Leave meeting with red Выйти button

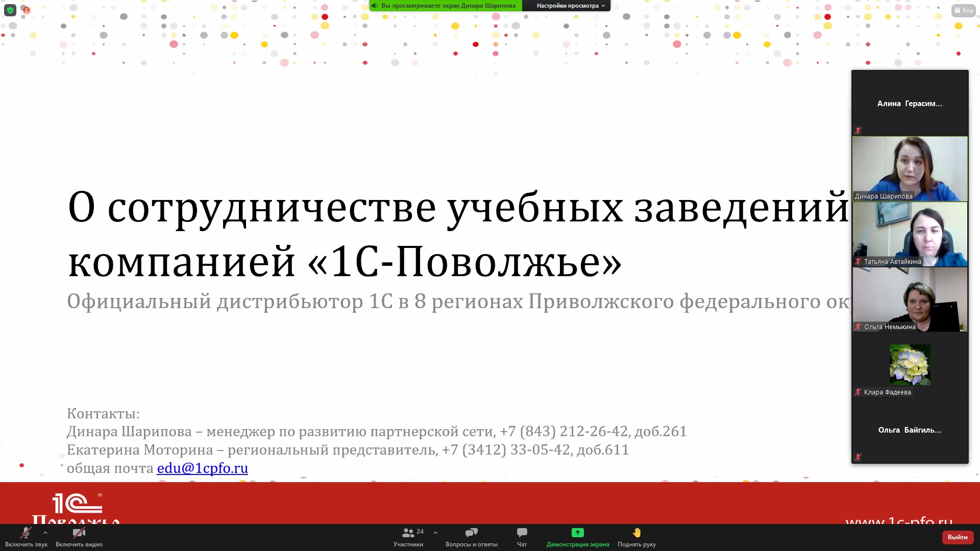click(958, 537)
